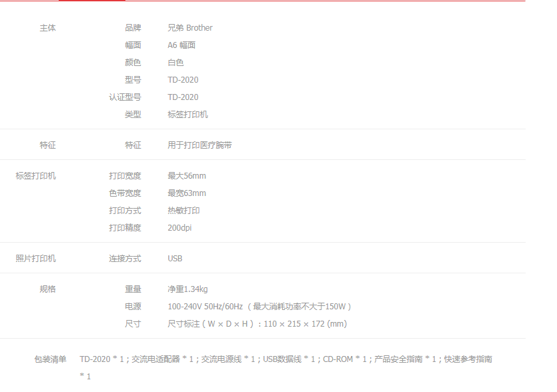This screenshot has height=392, width=557.
Task: Click the brand value 兄弟 Brother
Action: click(190, 28)
